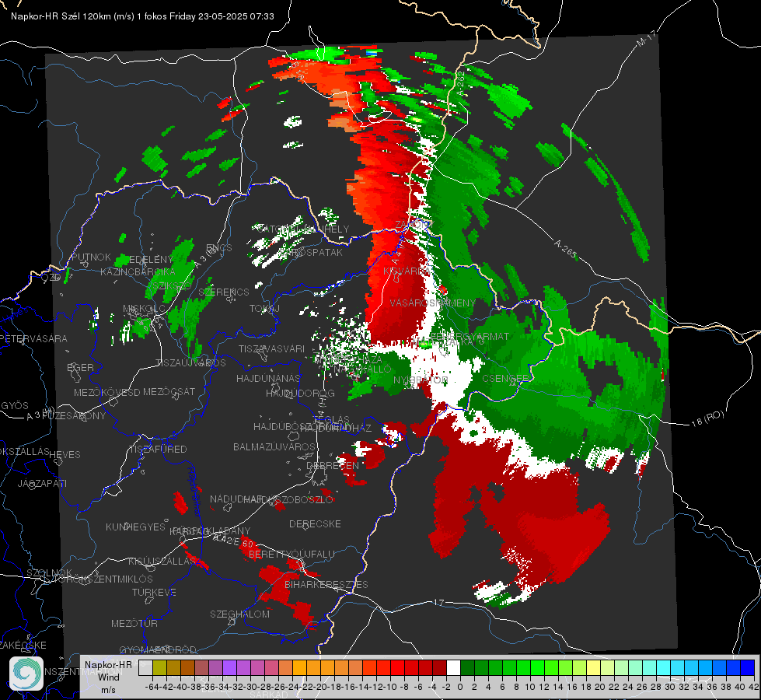The width and height of the screenshot is (761, 700).
Task: Select the TISZAVASVARI label
Action: pos(271,348)
